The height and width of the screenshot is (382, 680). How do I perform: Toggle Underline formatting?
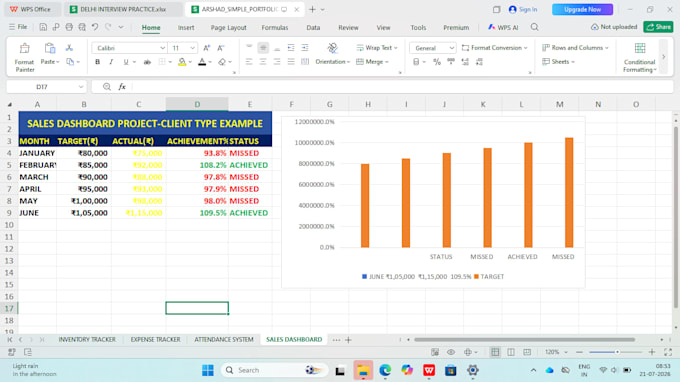[126, 62]
